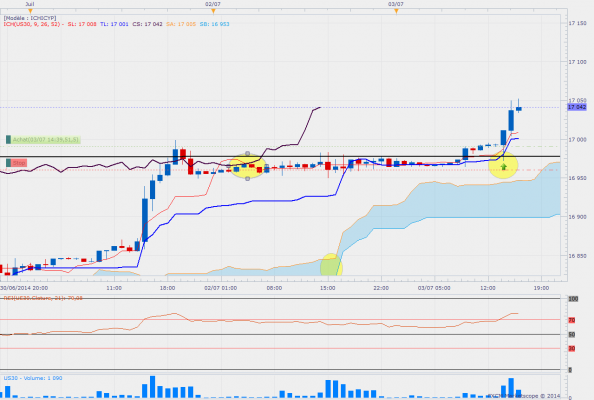Screen dimensions: 594x400
Task: Select the yellow circle on cloud twist
Action: (331, 266)
